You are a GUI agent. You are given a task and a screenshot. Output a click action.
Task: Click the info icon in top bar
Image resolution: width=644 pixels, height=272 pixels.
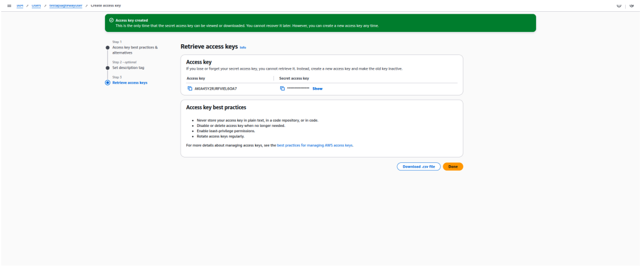tap(619, 5)
